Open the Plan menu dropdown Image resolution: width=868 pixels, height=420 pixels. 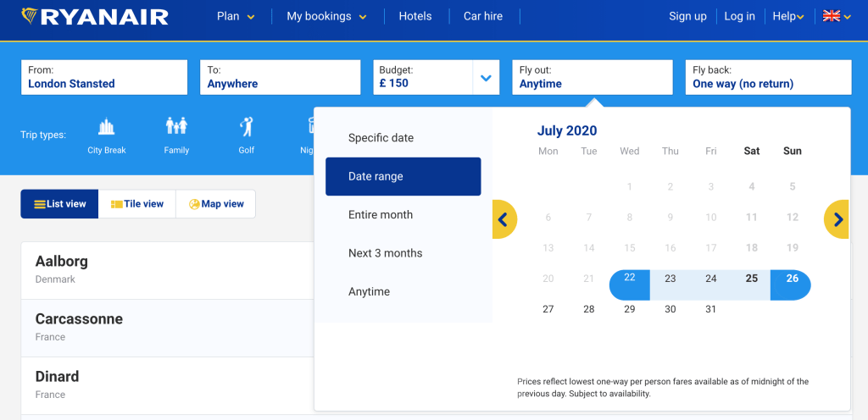coord(236,16)
